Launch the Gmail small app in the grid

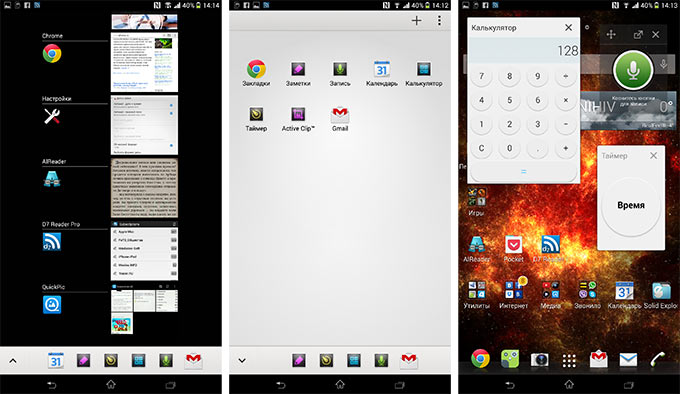[x=340, y=119]
